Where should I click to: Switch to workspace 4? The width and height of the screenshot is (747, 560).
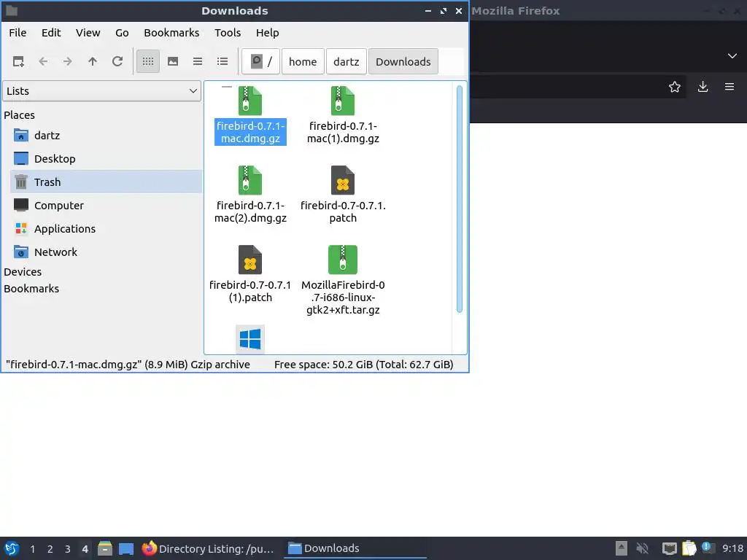coord(85,549)
